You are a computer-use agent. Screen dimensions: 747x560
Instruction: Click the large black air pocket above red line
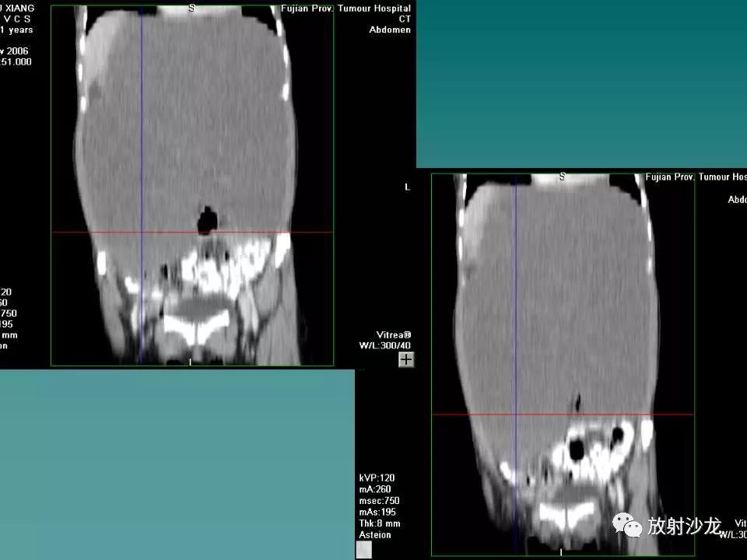(x=207, y=219)
